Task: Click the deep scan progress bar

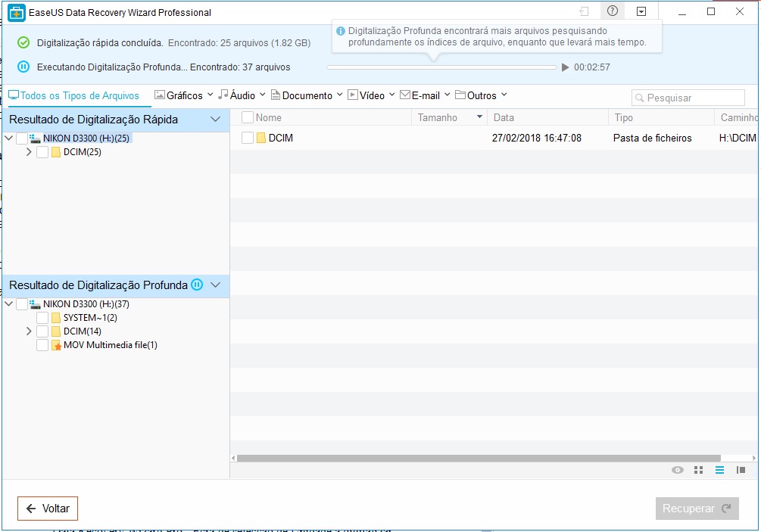Action: pyautogui.click(x=441, y=67)
